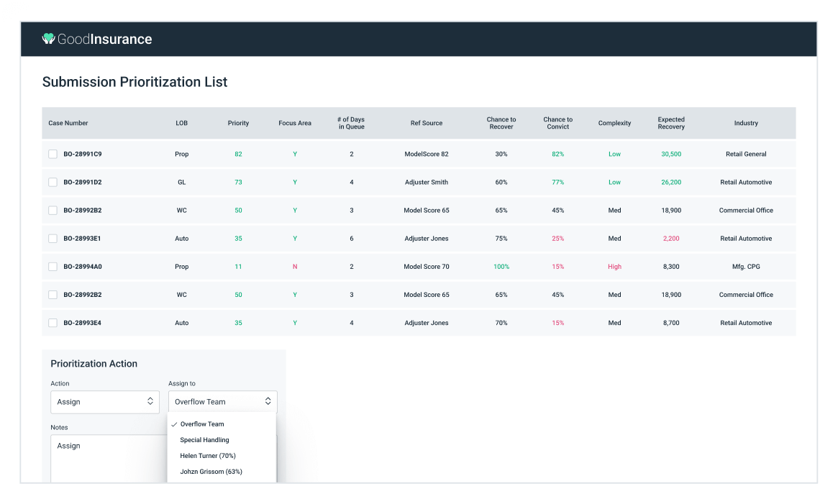This screenshot has height=504, width=838.
Task: Check the checkbox next to BO-28991D2
Action: 53,182
